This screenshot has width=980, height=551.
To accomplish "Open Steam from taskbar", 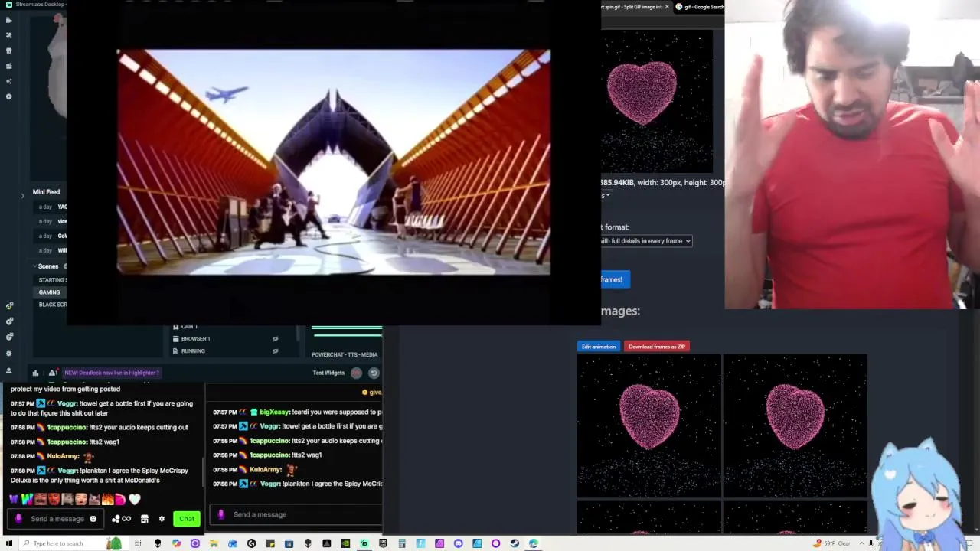I will (x=514, y=543).
